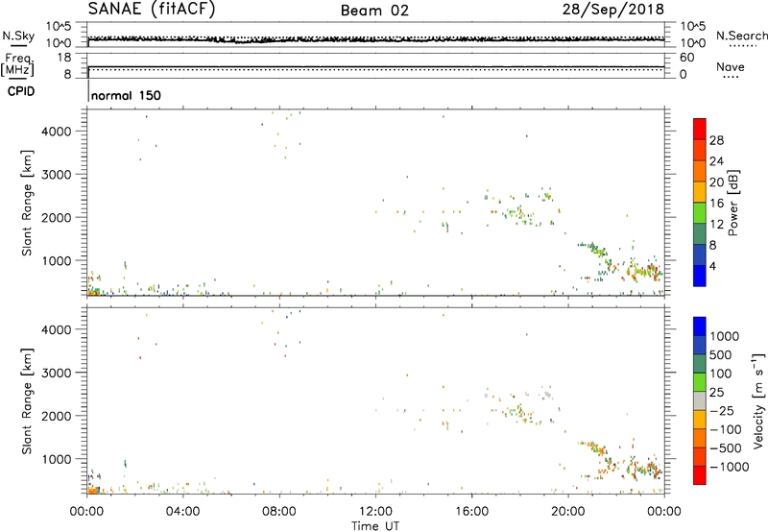Pick the gray -25 to 25 Velocity segment

[700, 400]
